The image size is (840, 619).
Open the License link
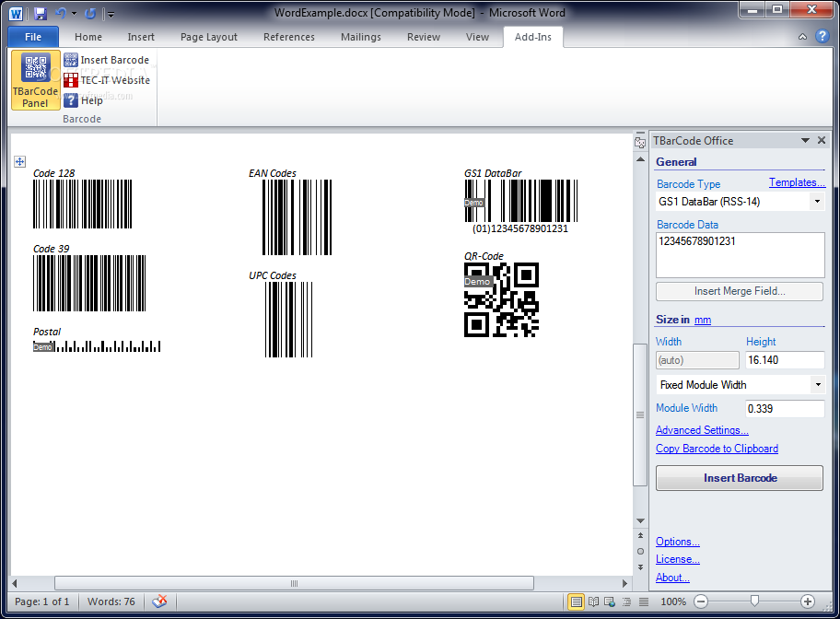click(678, 559)
